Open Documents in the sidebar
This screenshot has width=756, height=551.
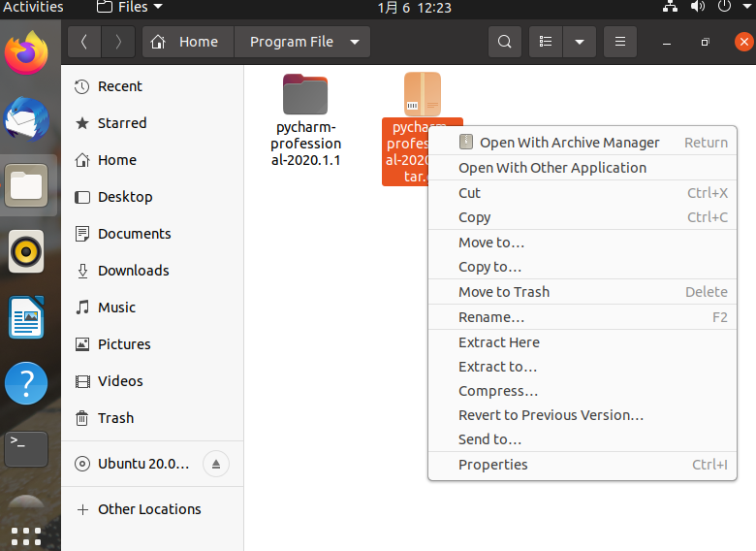[152, 234]
